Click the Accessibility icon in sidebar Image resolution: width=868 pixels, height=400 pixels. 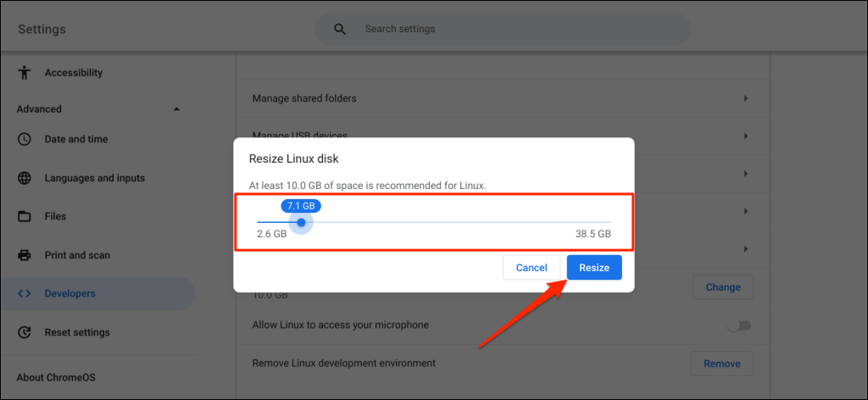(x=25, y=73)
